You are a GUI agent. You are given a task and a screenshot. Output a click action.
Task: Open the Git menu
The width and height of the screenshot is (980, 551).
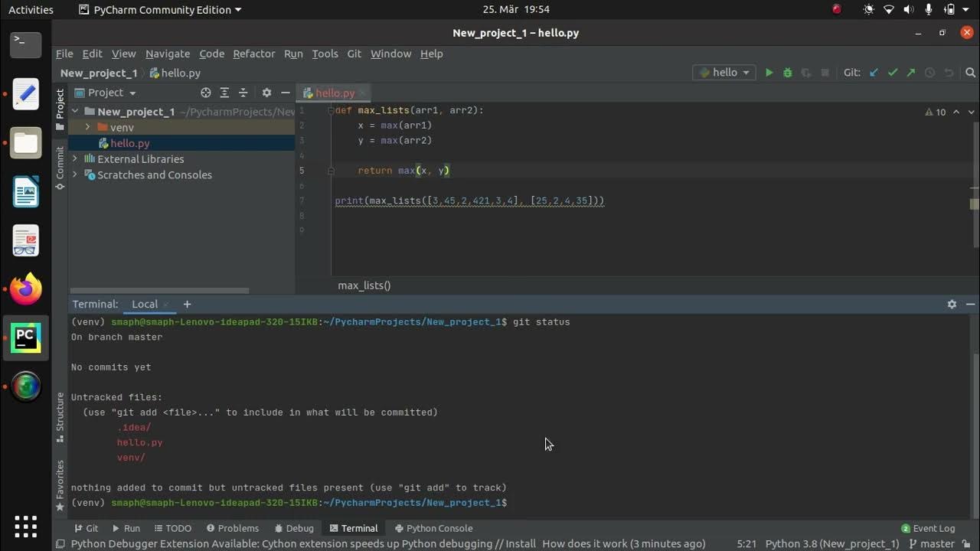point(354,54)
